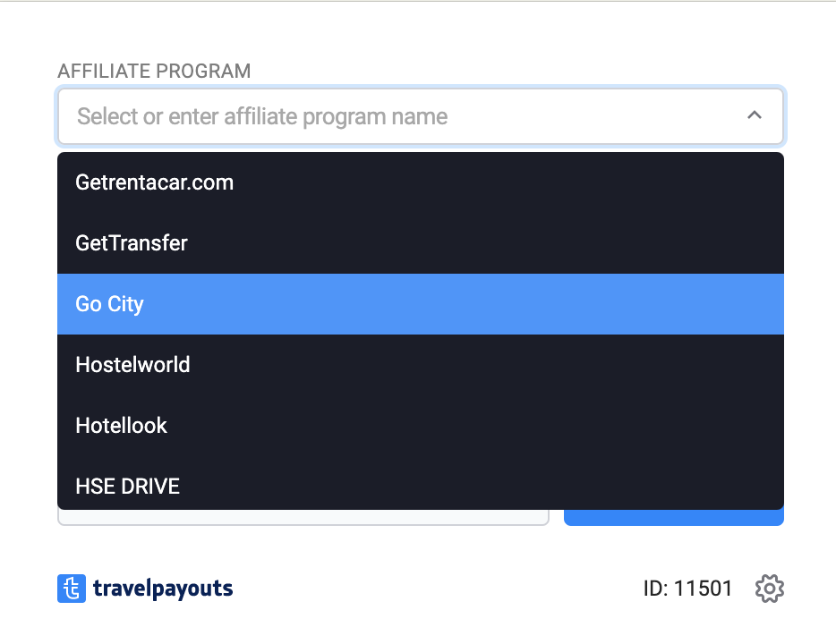Click the AFFILIATE PROGRAM label
This screenshot has width=836, height=644.
coord(154,71)
